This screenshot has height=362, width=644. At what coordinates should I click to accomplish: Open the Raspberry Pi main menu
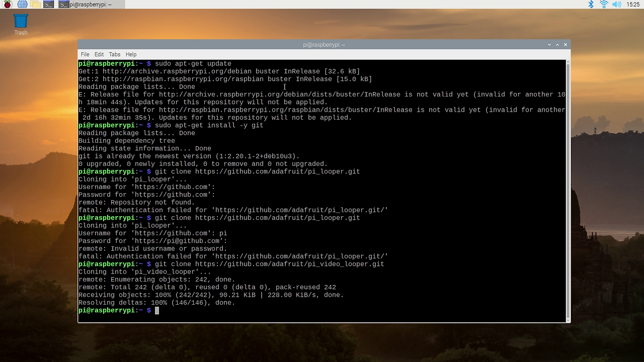(x=8, y=5)
